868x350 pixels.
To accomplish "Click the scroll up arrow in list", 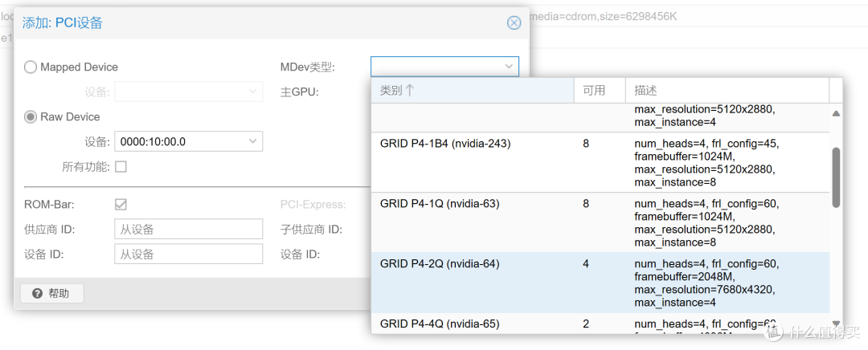I will [836, 113].
